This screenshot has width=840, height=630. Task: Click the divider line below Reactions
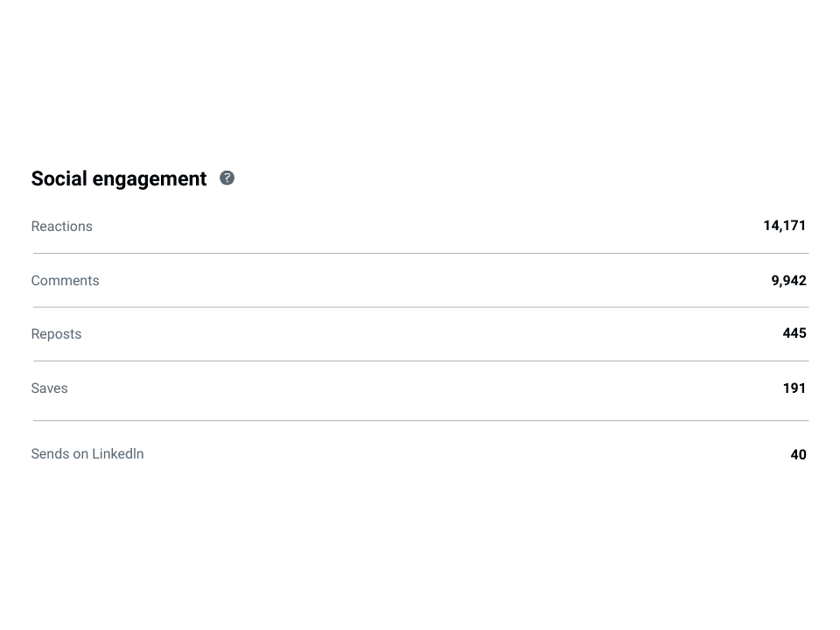[x=420, y=254]
